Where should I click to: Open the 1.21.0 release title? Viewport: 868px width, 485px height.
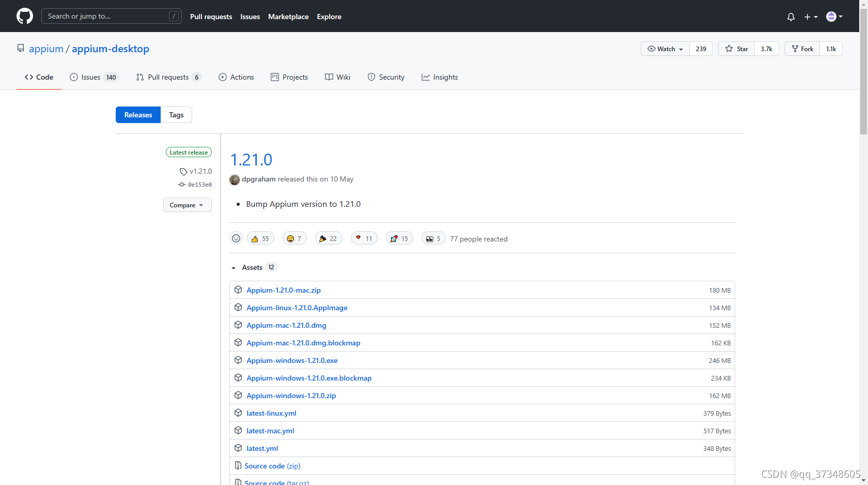[x=251, y=159]
